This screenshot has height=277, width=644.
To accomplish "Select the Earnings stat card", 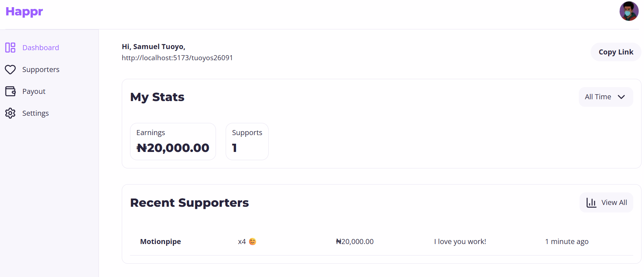I will point(173,142).
